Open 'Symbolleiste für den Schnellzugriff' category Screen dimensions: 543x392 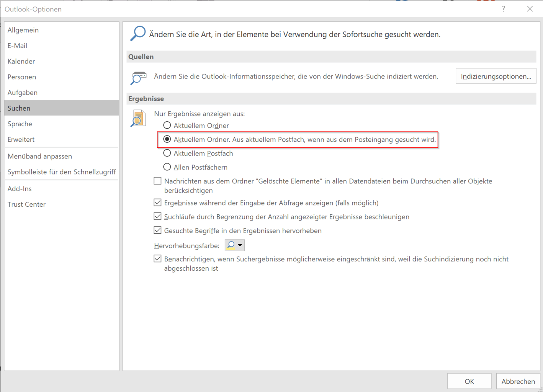tap(62, 172)
